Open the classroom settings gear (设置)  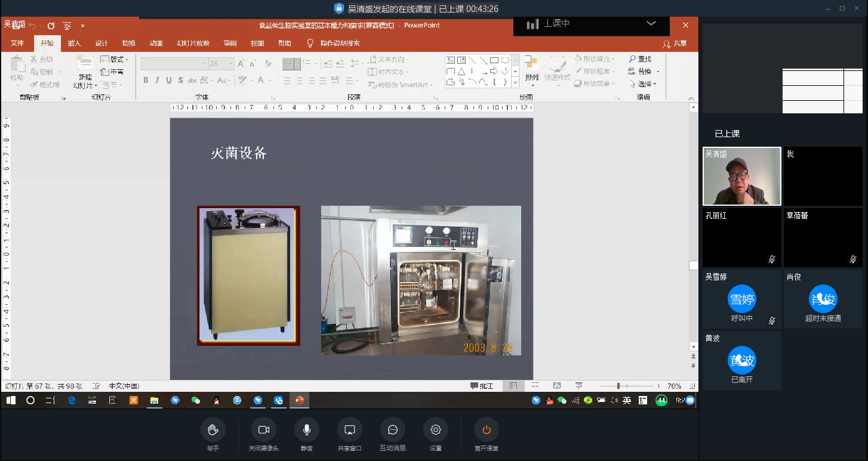(436, 430)
